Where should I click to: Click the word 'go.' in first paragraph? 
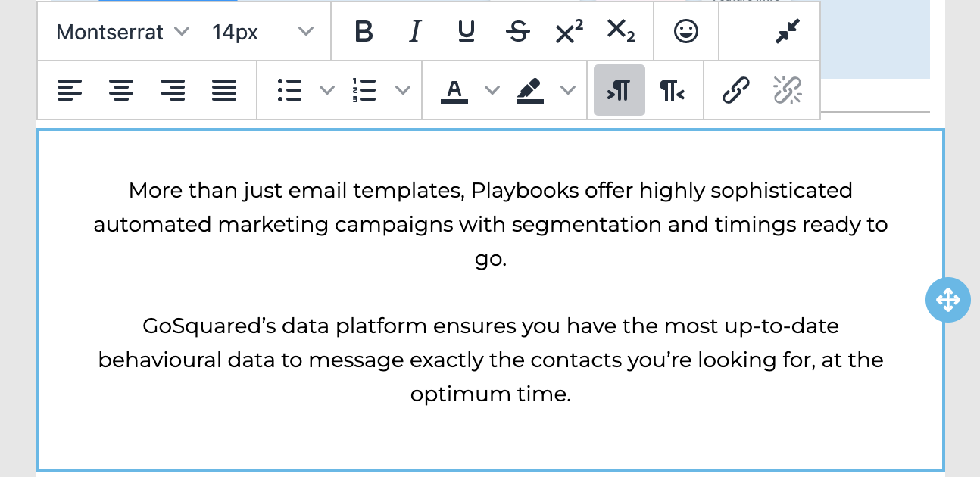(x=491, y=260)
